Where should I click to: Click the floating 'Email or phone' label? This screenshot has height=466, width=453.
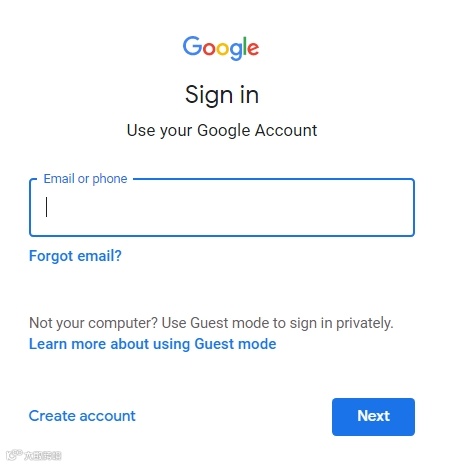pyautogui.click(x=85, y=179)
